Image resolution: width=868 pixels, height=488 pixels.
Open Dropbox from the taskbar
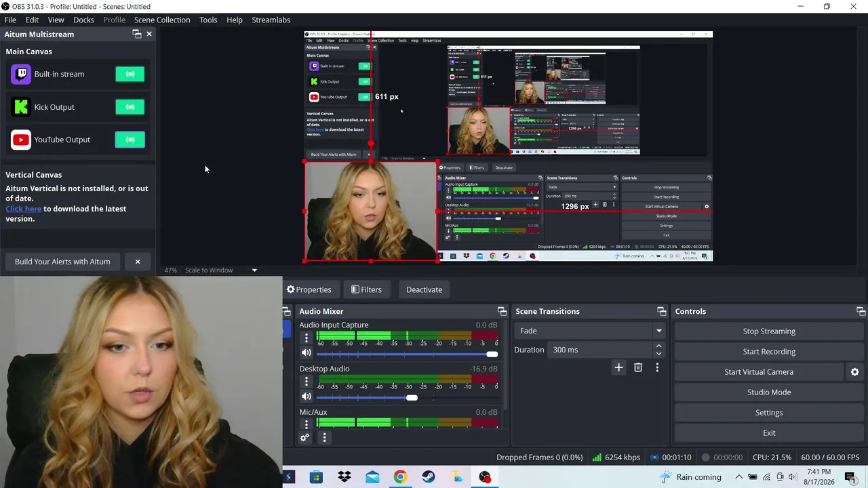(344, 477)
